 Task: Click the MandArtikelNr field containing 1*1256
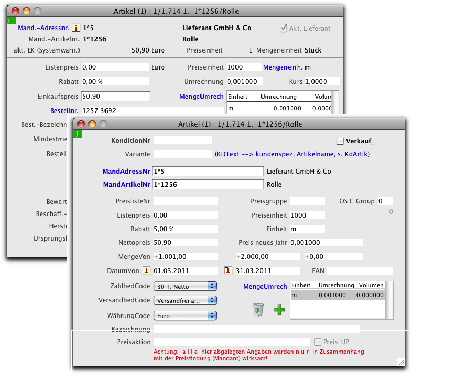click(208, 184)
